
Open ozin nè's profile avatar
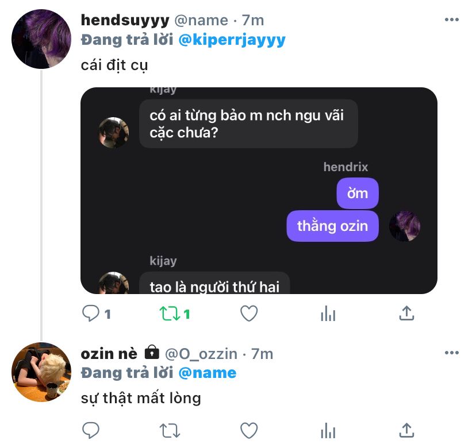(41, 372)
